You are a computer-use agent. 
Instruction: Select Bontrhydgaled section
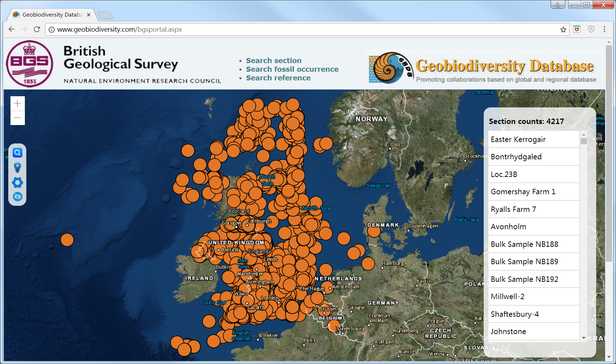coord(533,157)
